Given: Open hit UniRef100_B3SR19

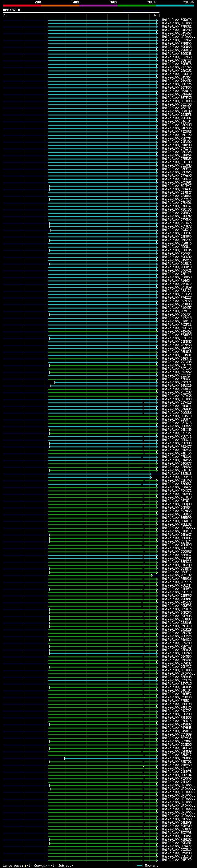Looking at the screenshot, I should [x=177, y=477].
